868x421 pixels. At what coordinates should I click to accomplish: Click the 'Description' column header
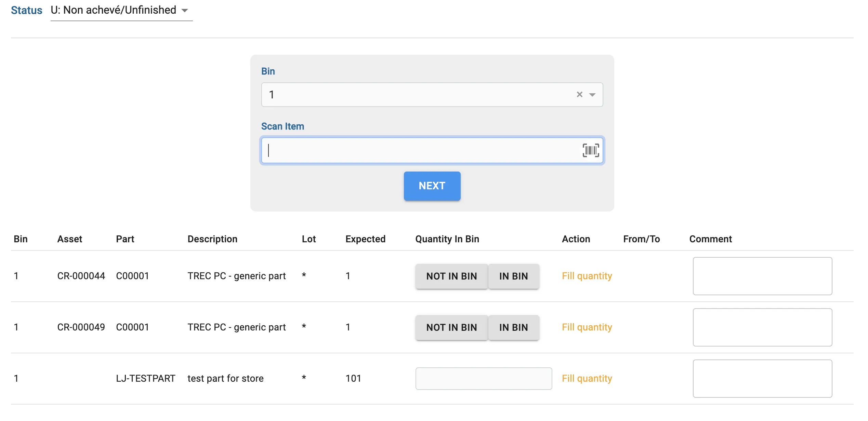(212, 239)
